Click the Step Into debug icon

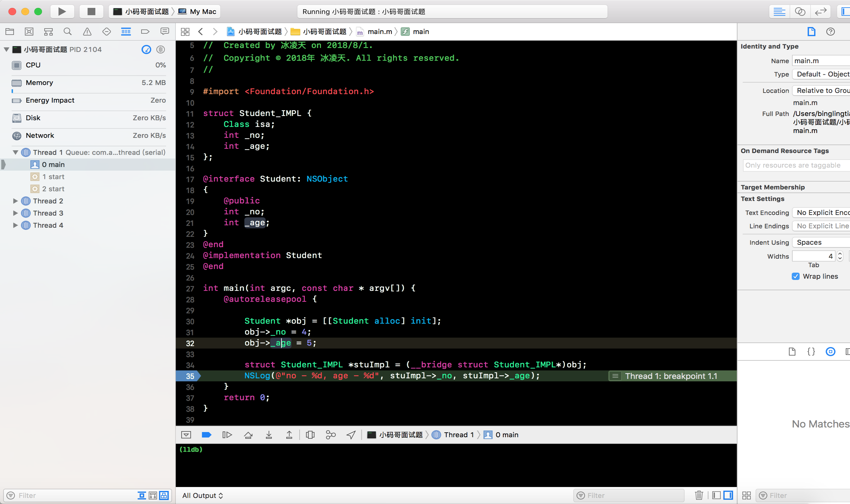pyautogui.click(x=269, y=435)
